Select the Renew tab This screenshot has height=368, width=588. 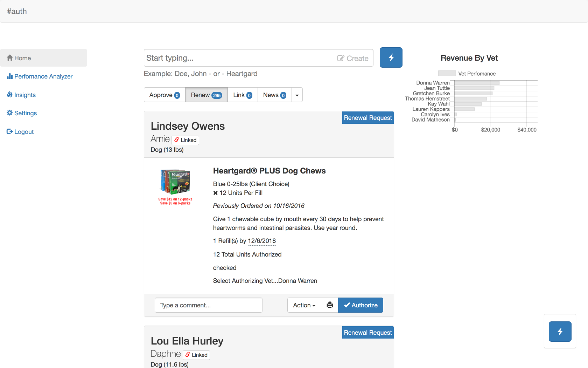206,95
